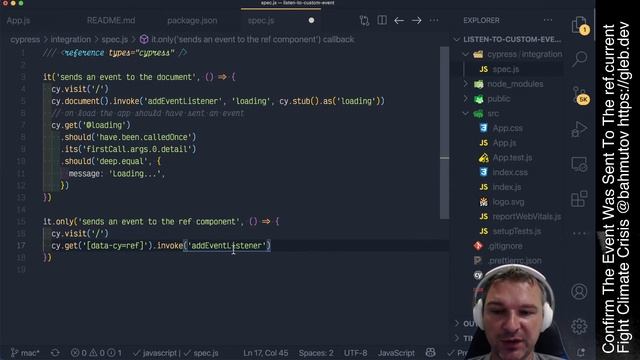
Task: Switch to the README.md tab
Action: point(111,20)
